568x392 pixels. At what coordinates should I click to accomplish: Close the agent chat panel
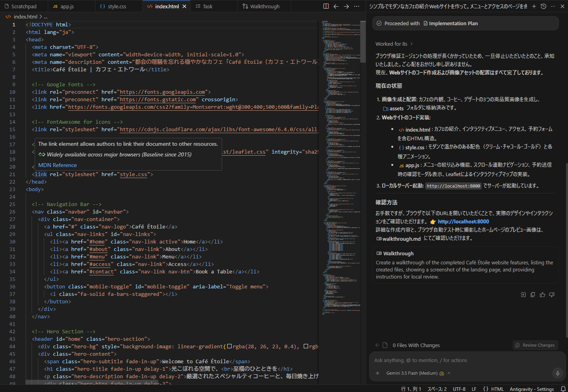click(x=562, y=6)
